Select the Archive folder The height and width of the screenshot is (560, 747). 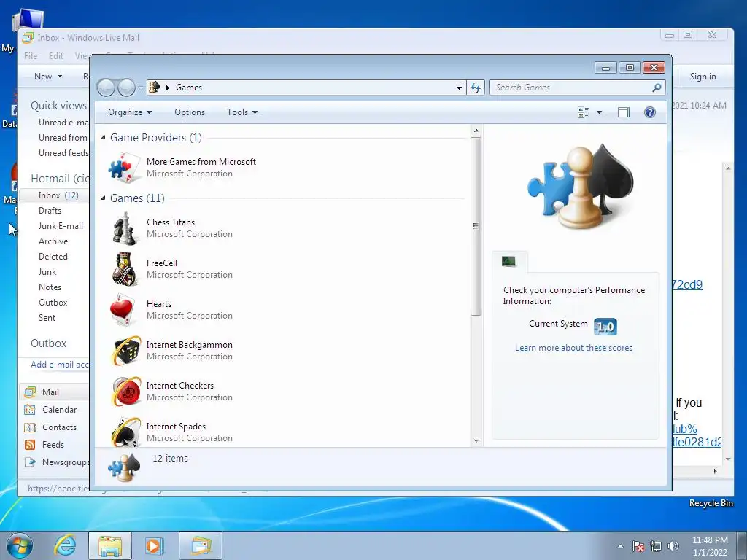pyautogui.click(x=53, y=241)
